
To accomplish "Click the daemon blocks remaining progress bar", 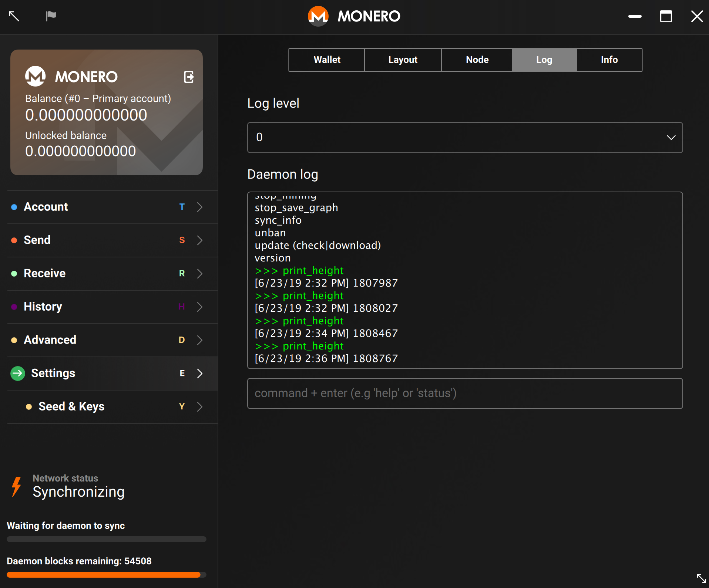I will pos(107,575).
